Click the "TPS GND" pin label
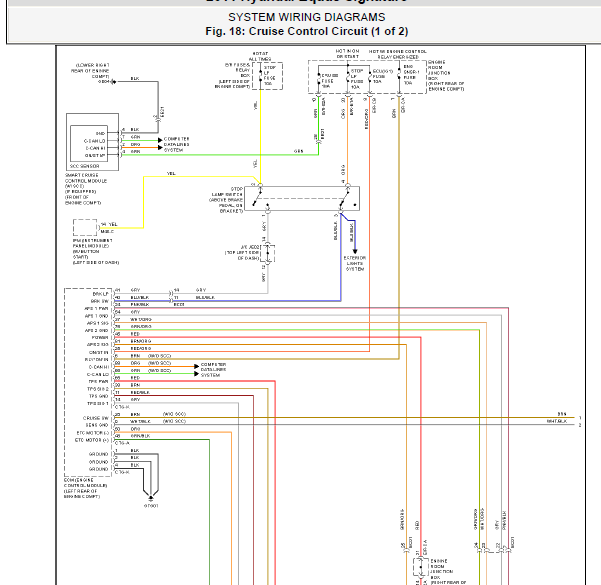This screenshot has height=585, width=601. [99, 396]
